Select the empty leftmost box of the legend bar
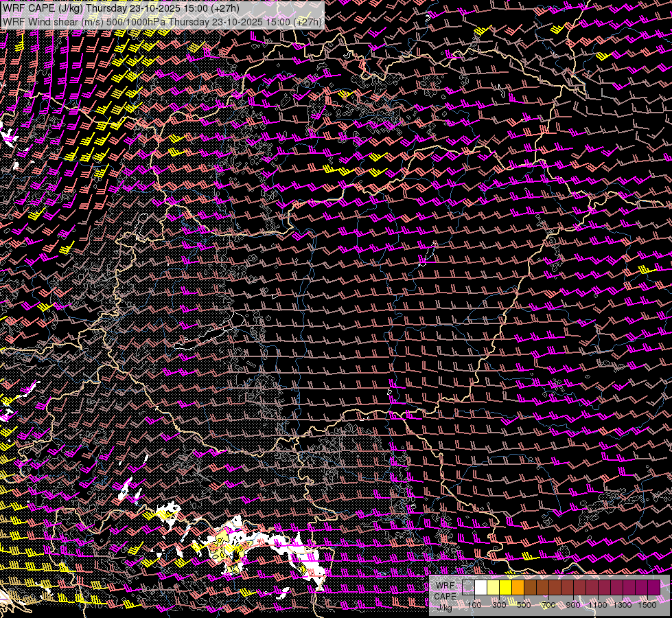The image size is (672, 618). point(468,588)
